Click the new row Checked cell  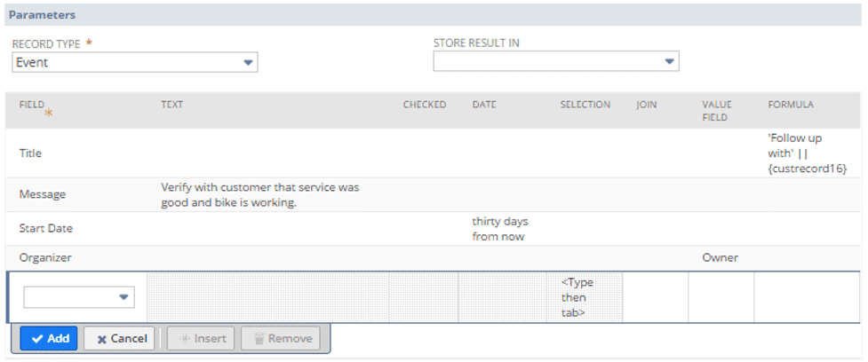click(x=424, y=297)
